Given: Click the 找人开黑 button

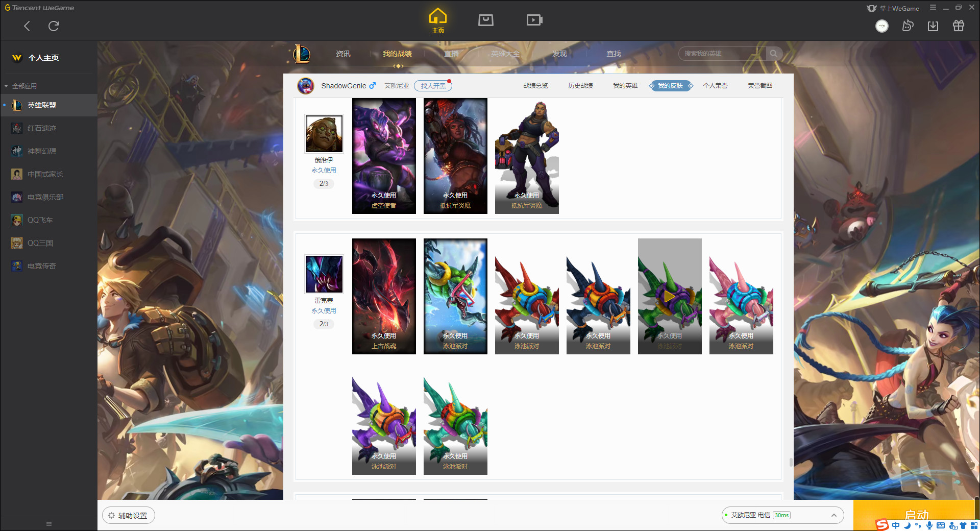Looking at the screenshot, I should tap(433, 86).
